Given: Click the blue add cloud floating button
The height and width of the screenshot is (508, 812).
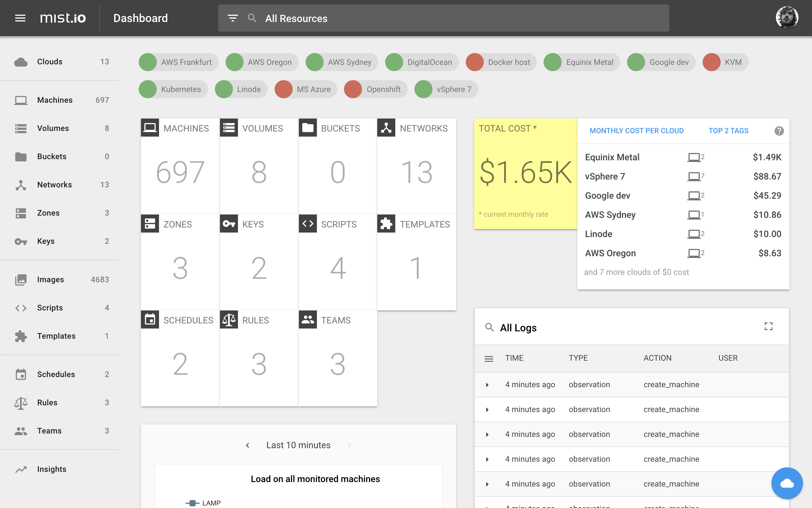Looking at the screenshot, I should 787,483.
